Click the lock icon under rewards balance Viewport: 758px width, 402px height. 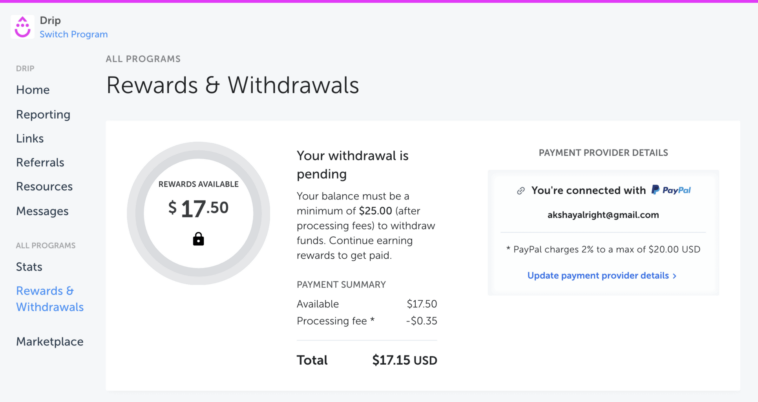198,239
